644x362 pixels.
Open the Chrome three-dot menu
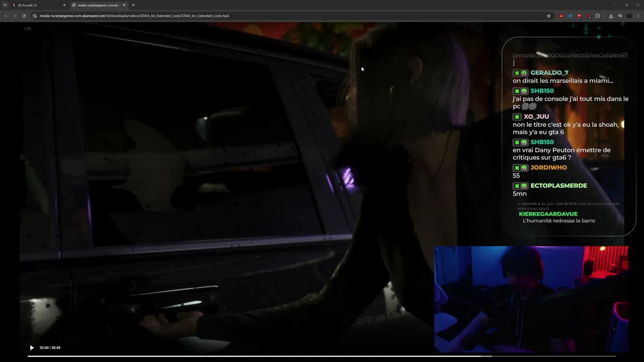(638, 16)
